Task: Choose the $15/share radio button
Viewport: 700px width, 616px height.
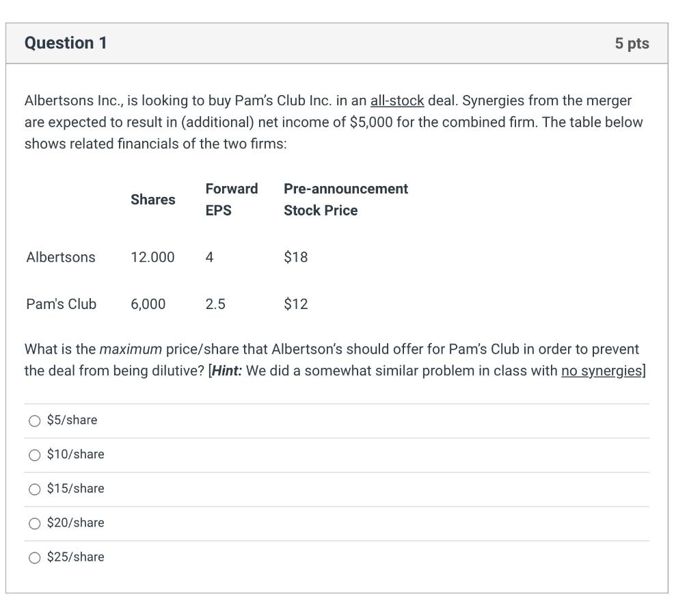Action: point(35,488)
